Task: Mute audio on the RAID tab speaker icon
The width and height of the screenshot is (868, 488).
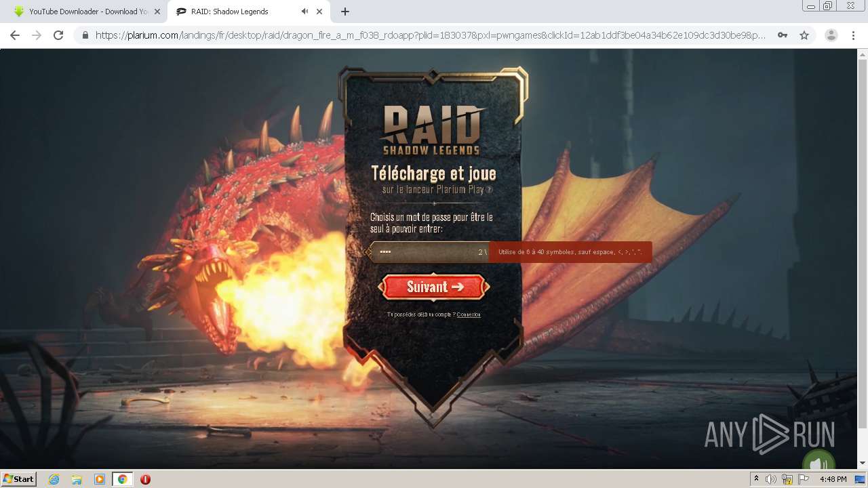Action: (x=304, y=12)
